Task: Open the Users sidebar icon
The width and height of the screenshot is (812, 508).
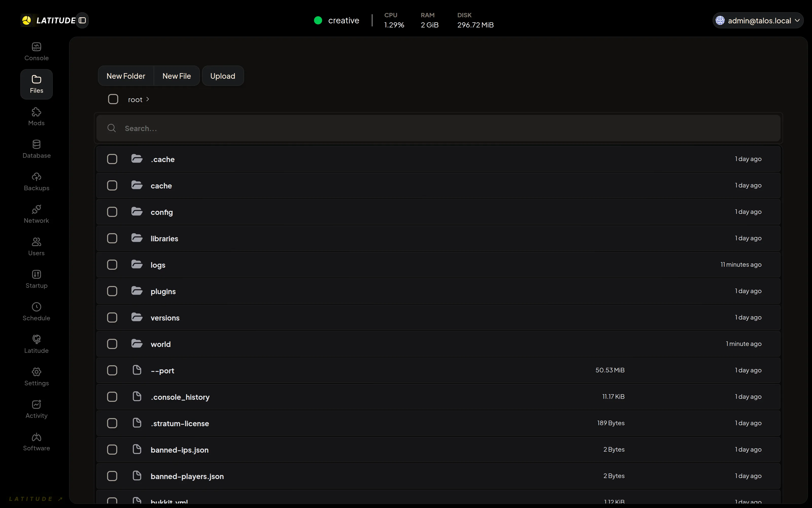Action: tap(36, 242)
